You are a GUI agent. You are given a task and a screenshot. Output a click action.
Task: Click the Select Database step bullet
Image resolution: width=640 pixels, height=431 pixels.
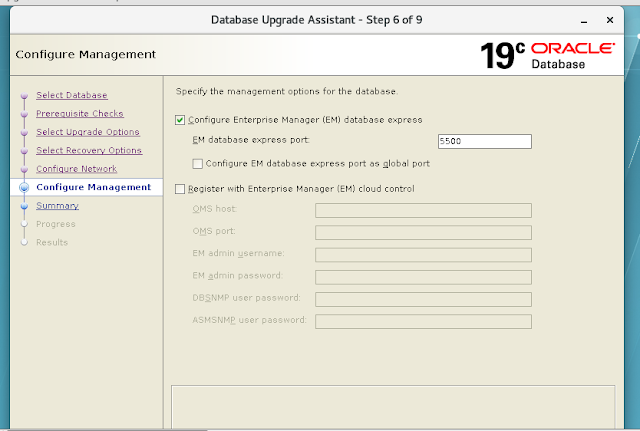24,96
